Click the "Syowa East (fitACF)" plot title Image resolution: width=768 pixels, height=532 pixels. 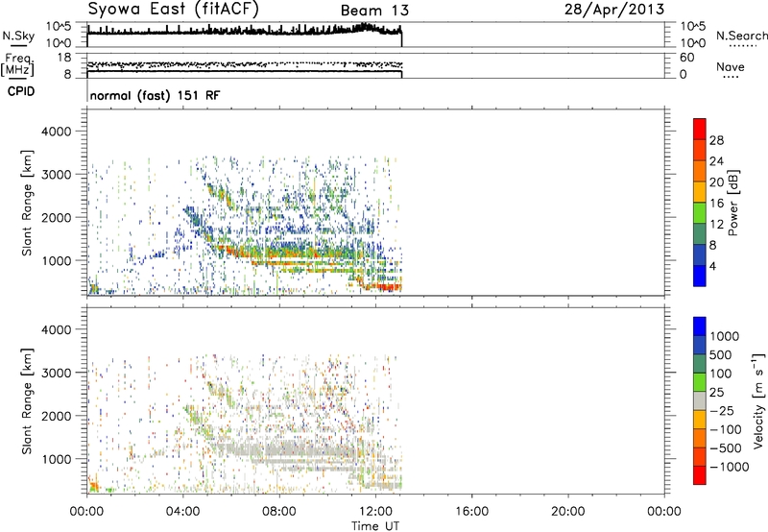pyautogui.click(x=173, y=9)
